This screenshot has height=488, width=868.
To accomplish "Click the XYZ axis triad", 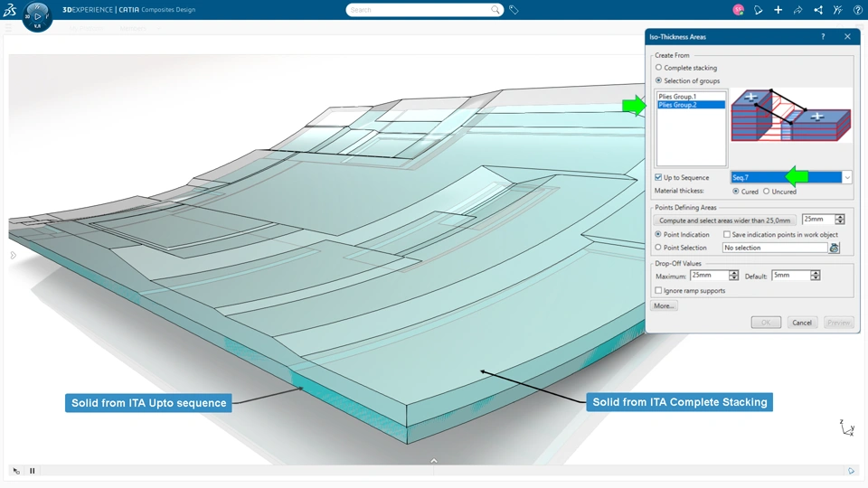I will point(847,427).
